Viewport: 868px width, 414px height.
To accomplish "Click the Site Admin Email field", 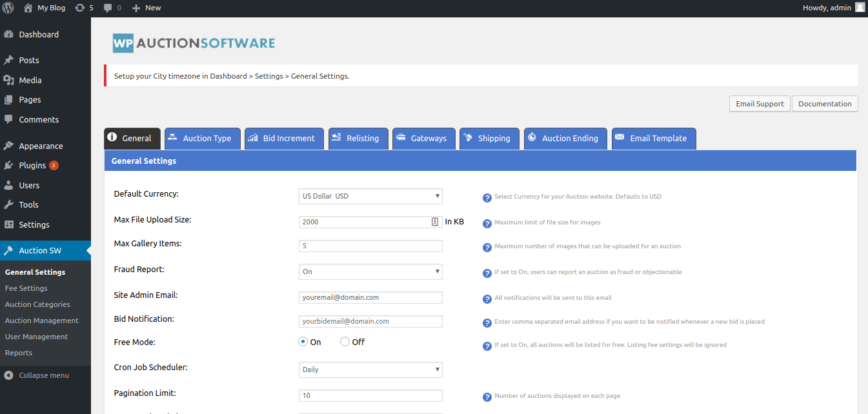I will click(370, 297).
